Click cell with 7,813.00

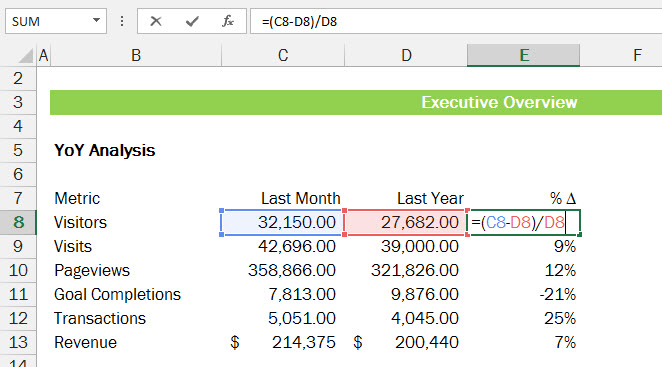[x=283, y=294]
